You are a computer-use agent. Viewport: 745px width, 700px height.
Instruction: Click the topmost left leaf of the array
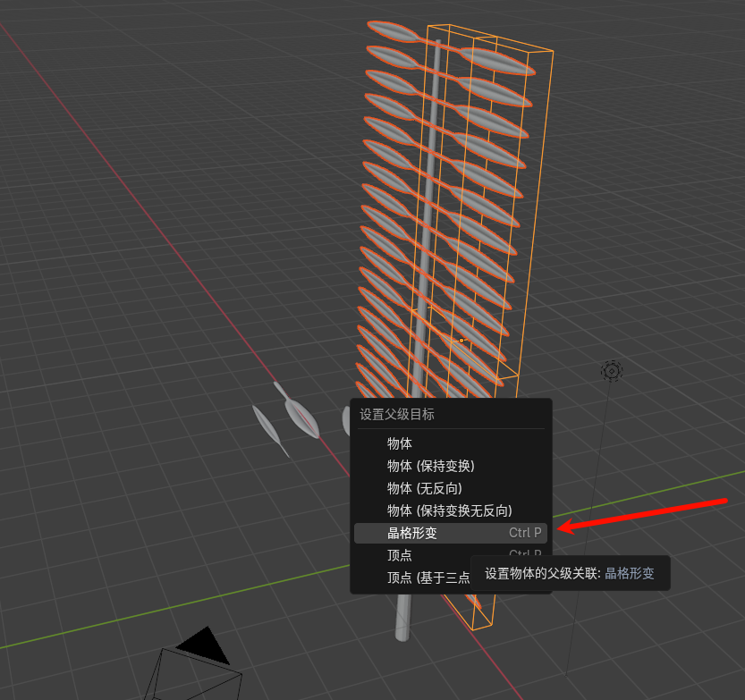393,32
